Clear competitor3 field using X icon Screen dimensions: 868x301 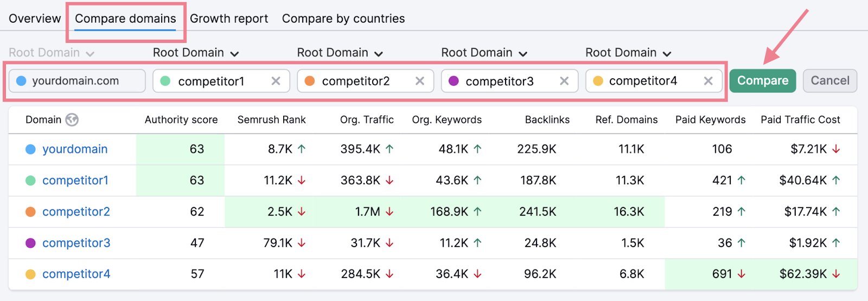click(x=564, y=81)
